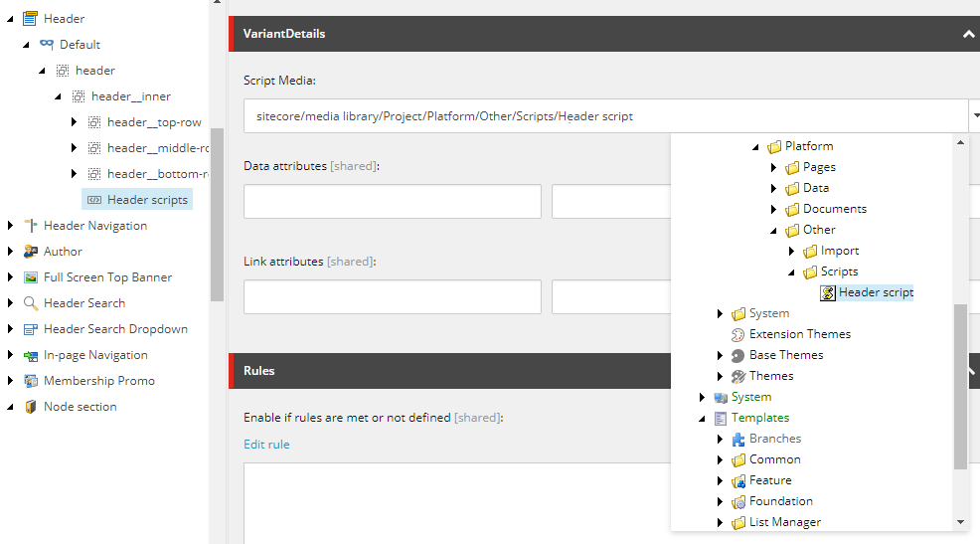Image resolution: width=980 pixels, height=544 pixels.
Task: Collapse the VariantDetails section
Action: [968, 34]
